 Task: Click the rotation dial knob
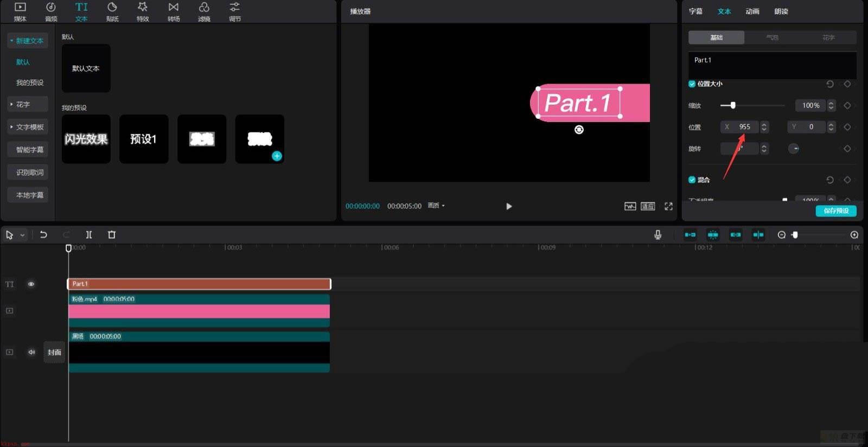tap(794, 149)
